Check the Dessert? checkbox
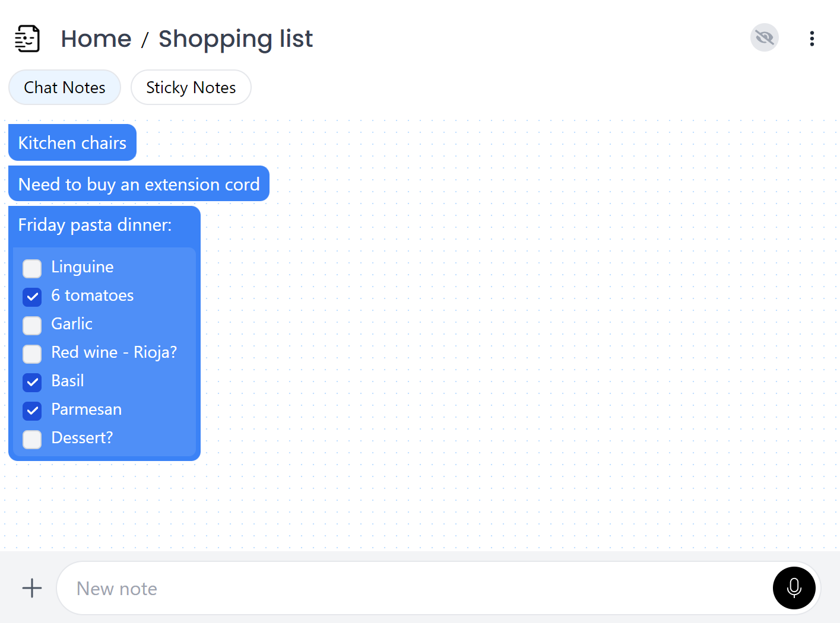This screenshot has width=840, height=623. (32, 439)
